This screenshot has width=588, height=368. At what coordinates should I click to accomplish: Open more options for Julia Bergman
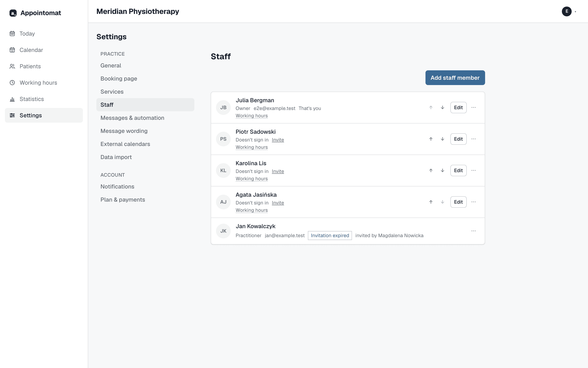(473, 107)
